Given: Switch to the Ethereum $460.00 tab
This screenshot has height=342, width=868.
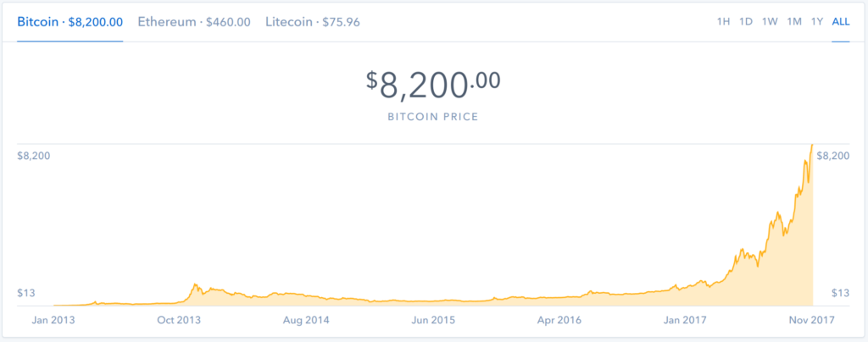Looking at the screenshot, I should tap(194, 22).
